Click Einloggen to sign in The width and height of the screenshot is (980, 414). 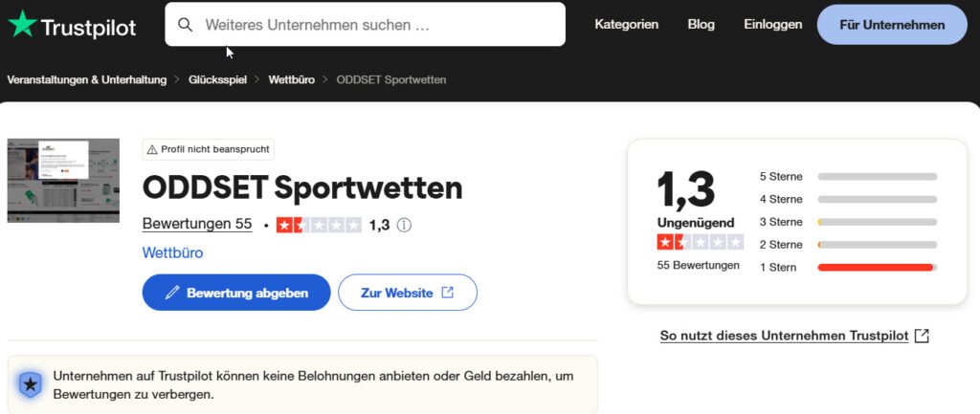(x=772, y=25)
